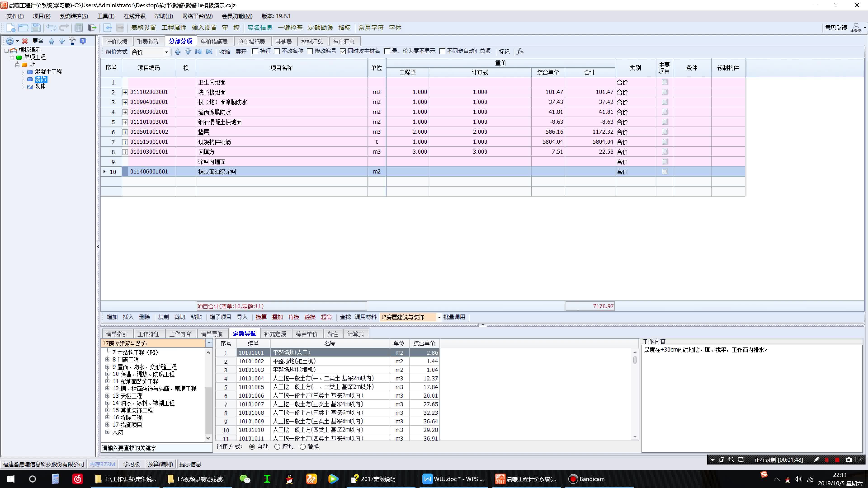Click the 批量调用 button
The height and width of the screenshot is (488, 868).
(x=454, y=317)
